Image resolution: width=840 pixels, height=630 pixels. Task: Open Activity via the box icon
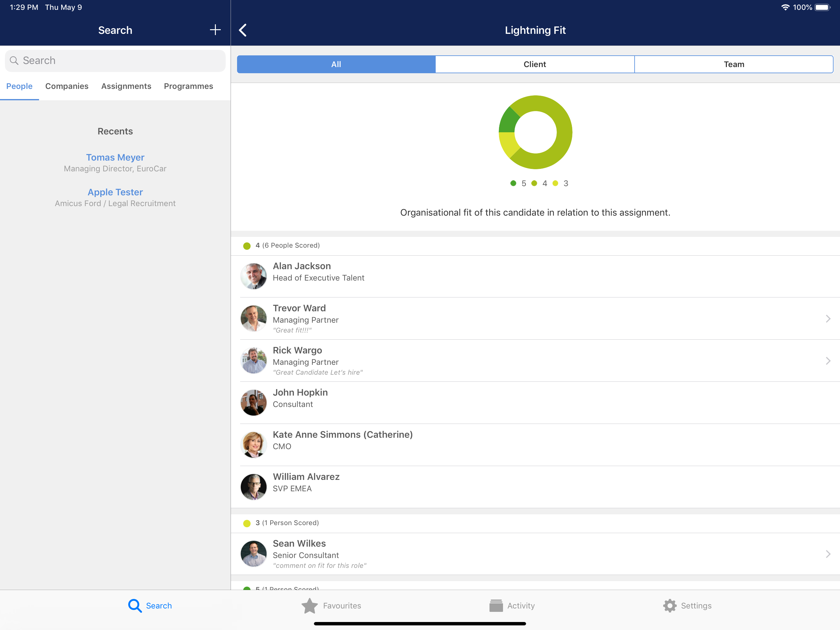click(496, 605)
